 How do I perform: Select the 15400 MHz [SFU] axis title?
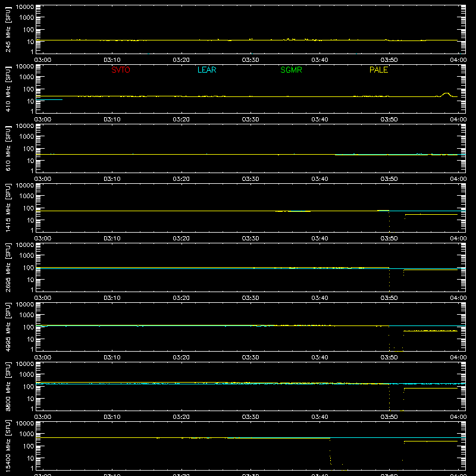coord(8,446)
